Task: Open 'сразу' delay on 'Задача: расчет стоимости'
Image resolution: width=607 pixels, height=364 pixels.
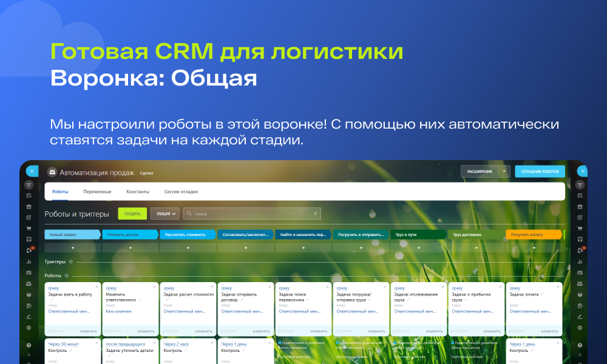Action: (x=169, y=288)
